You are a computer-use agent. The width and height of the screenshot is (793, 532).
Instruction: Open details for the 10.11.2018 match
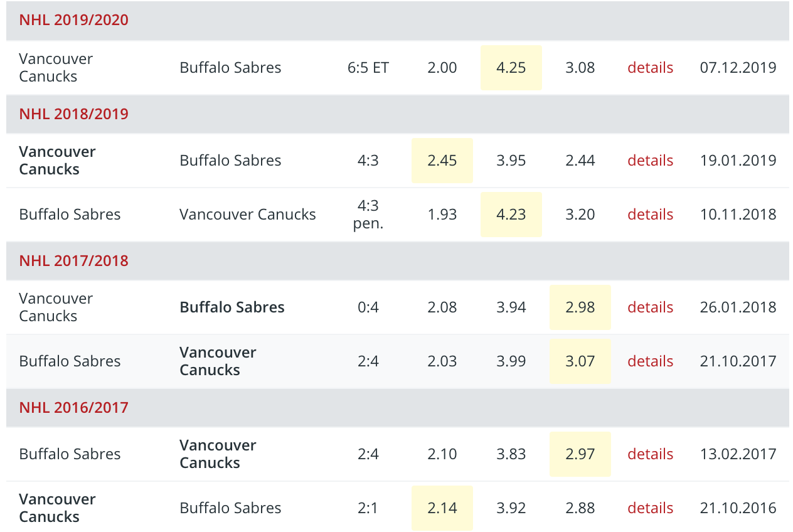650,215
